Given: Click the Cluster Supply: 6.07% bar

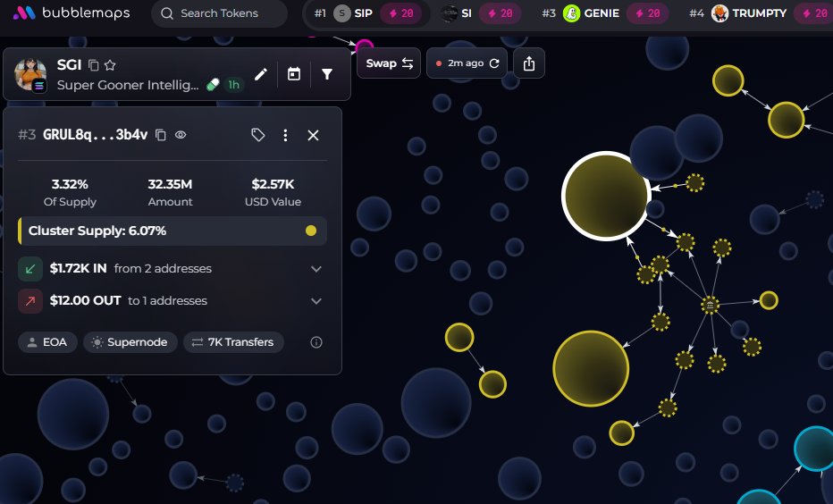Looking at the screenshot, I should (x=172, y=231).
